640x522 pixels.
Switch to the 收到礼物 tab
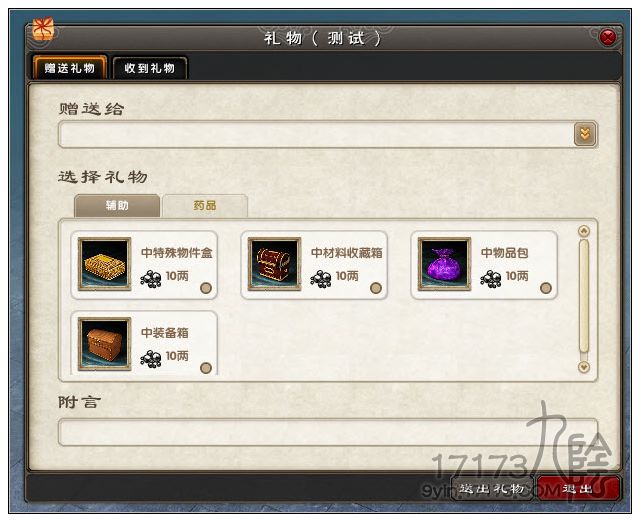click(x=150, y=68)
